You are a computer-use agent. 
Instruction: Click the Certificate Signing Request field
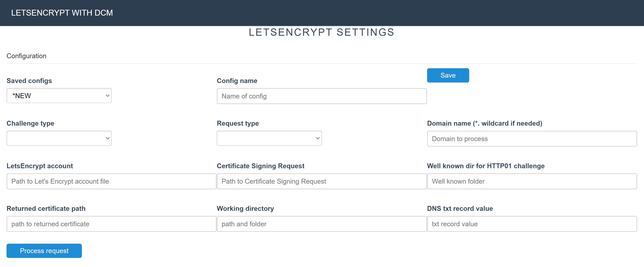[322, 181]
